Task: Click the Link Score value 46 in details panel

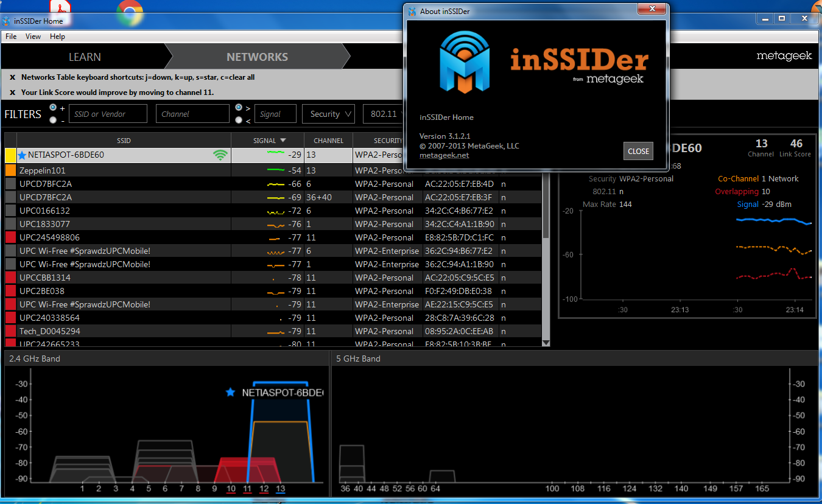Action: pos(796,144)
